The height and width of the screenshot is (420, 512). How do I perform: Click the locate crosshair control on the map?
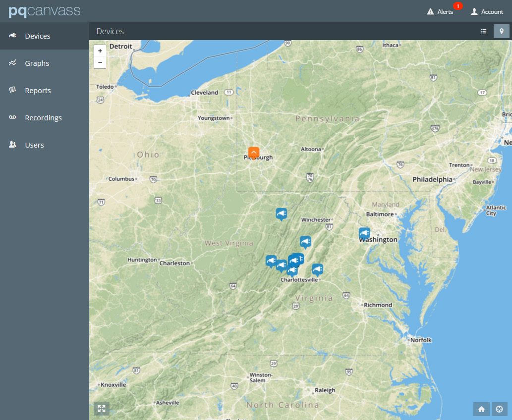tap(500, 409)
